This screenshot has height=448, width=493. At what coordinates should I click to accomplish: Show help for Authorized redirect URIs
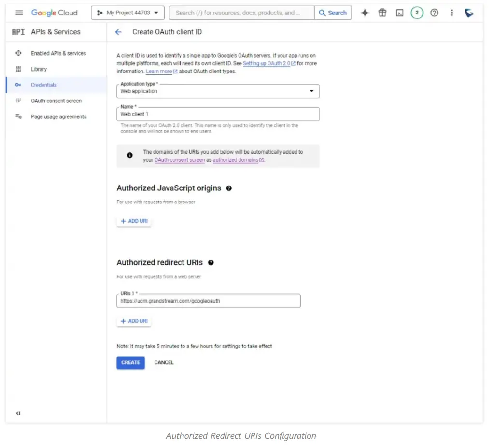click(x=211, y=263)
